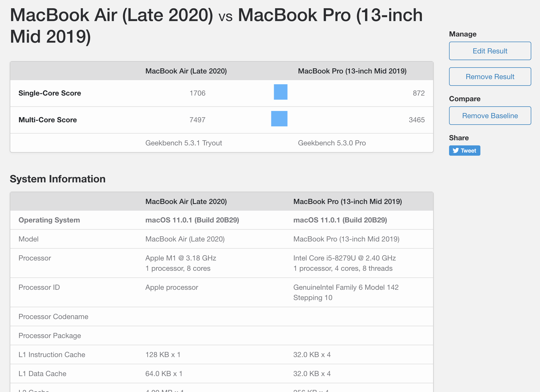Click Model value MacBook Air (Late 2020)
The image size is (540, 392).
tap(185, 239)
